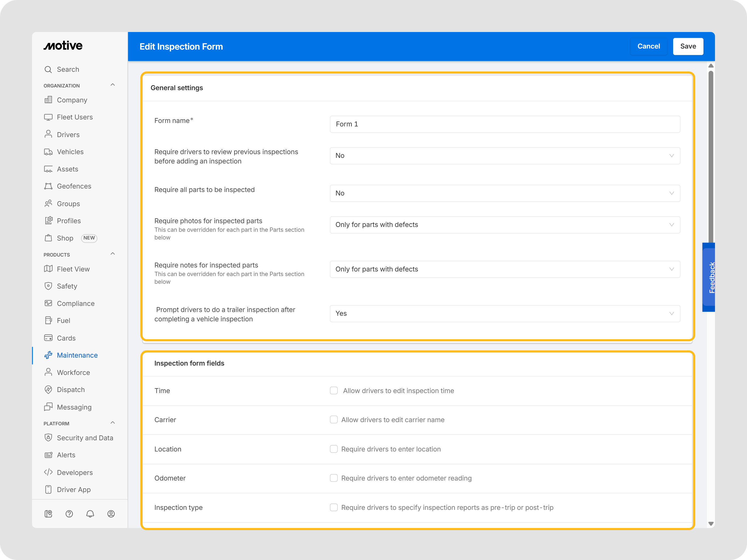This screenshot has height=560, width=747.
Task: Open the Fuel section
Action: (63, 320)
